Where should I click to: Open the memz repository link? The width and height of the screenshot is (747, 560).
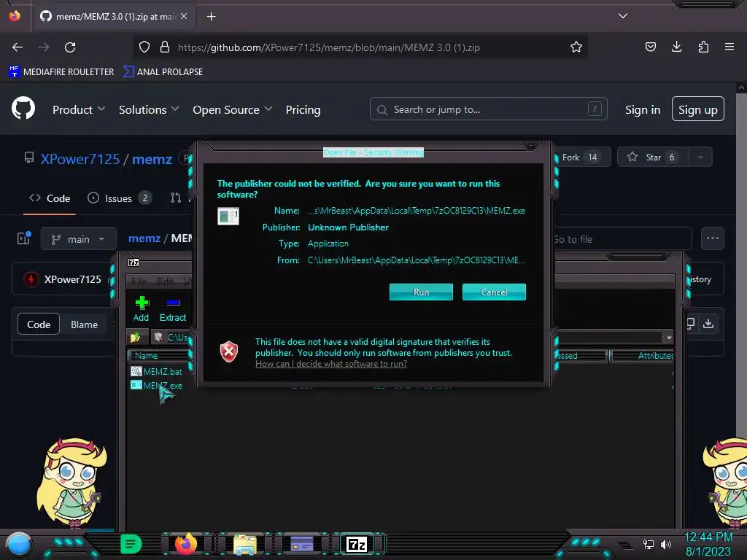click(x=152, y=159)
